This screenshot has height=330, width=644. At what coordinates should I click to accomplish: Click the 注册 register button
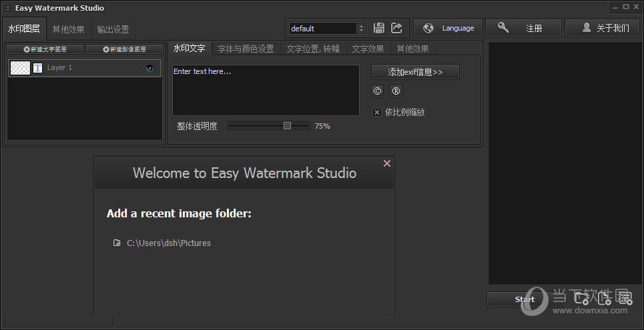click(523, 28)
